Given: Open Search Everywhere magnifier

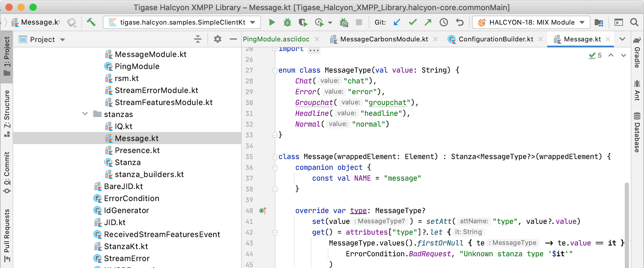Looking at the screenshot, I should click(x=634, y=22).
